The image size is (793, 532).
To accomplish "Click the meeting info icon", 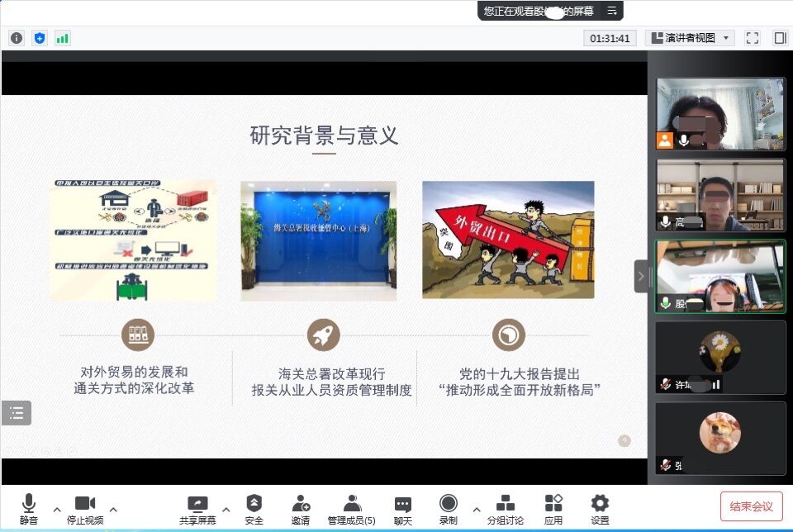I will point(17,38).
